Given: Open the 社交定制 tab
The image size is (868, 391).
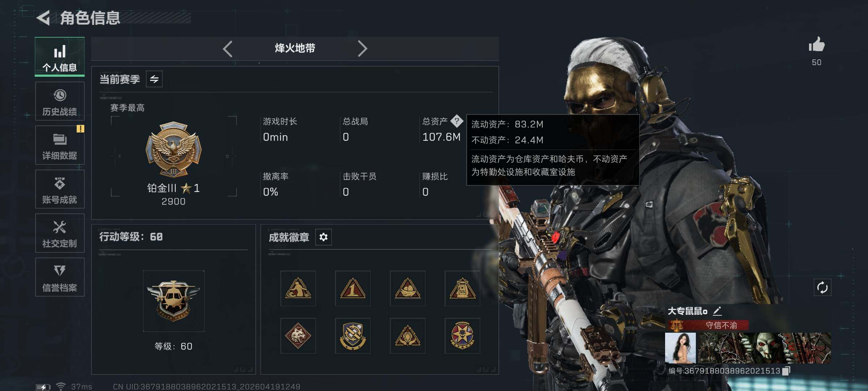Looking at the screenshot, I should coord(60,233).
